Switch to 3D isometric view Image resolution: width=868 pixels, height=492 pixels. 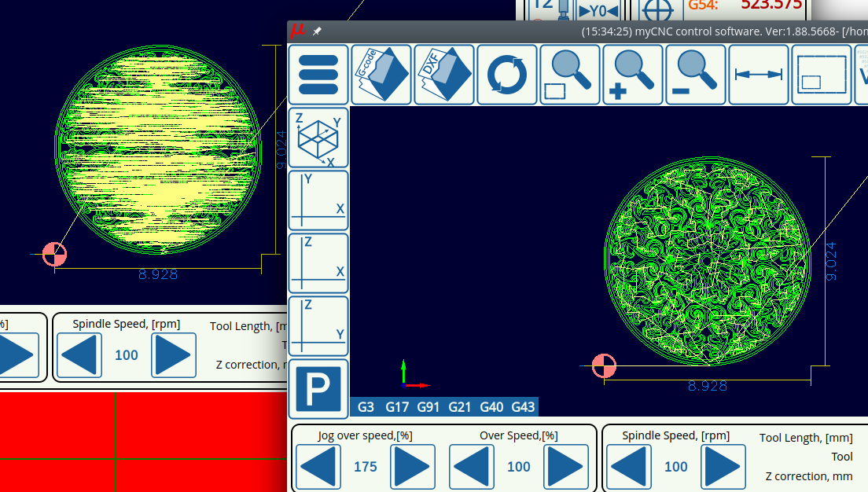coord(318,138)
